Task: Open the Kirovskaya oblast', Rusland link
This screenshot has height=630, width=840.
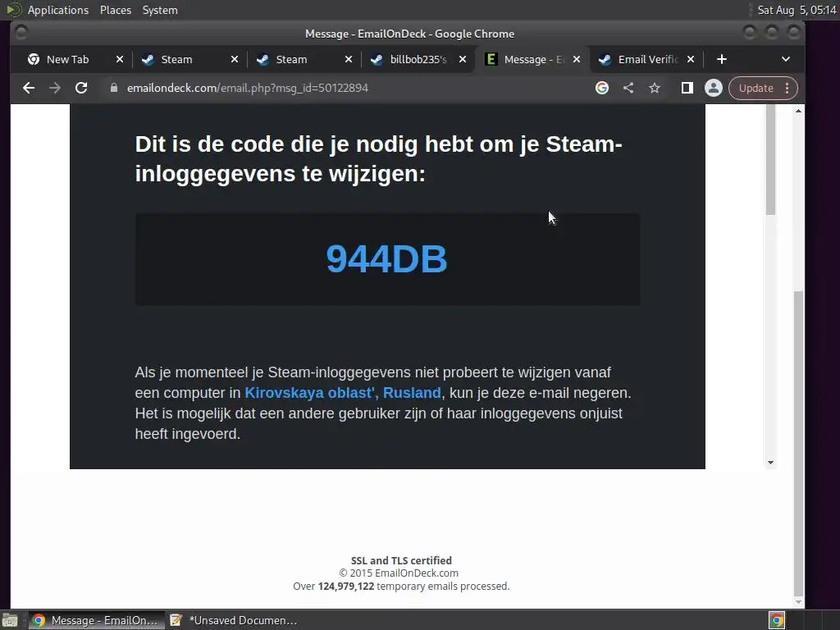Action: click(x=343, y=393)
